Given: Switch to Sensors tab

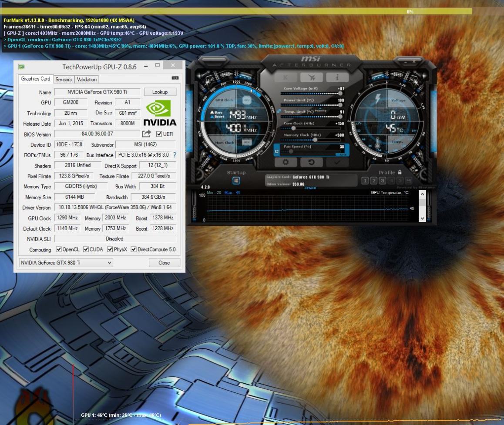Looking at the screenshot, I should click(x=63, y=79).
